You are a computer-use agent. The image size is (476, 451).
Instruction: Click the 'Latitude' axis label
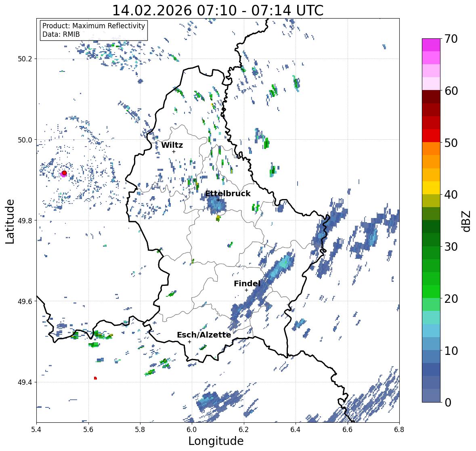tap(10, 221)
